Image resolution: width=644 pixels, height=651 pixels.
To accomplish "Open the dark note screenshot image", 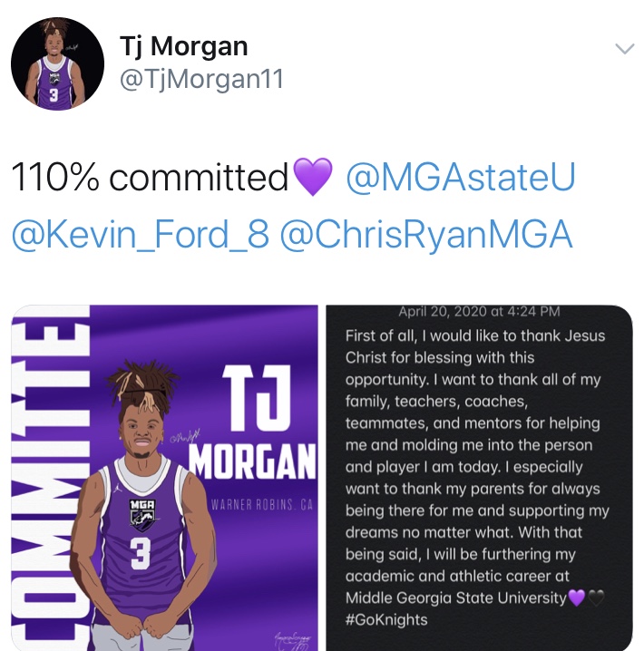I will [479, 478].
